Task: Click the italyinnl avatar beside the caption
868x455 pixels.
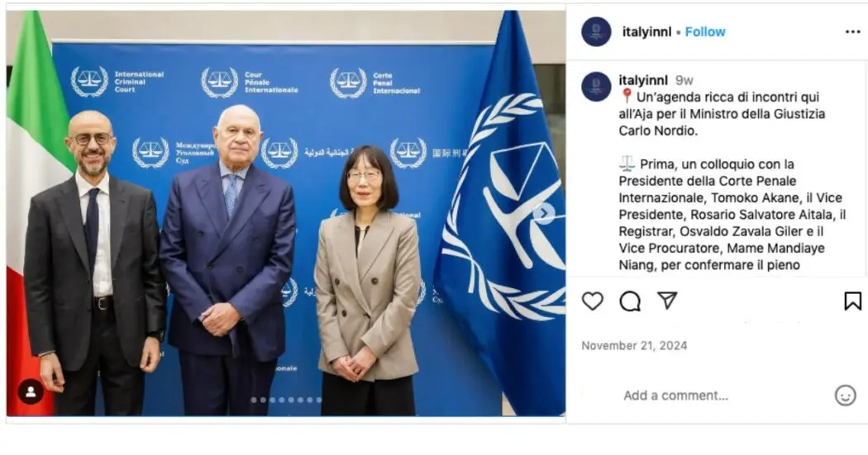Action: click(x=596, y=87)
